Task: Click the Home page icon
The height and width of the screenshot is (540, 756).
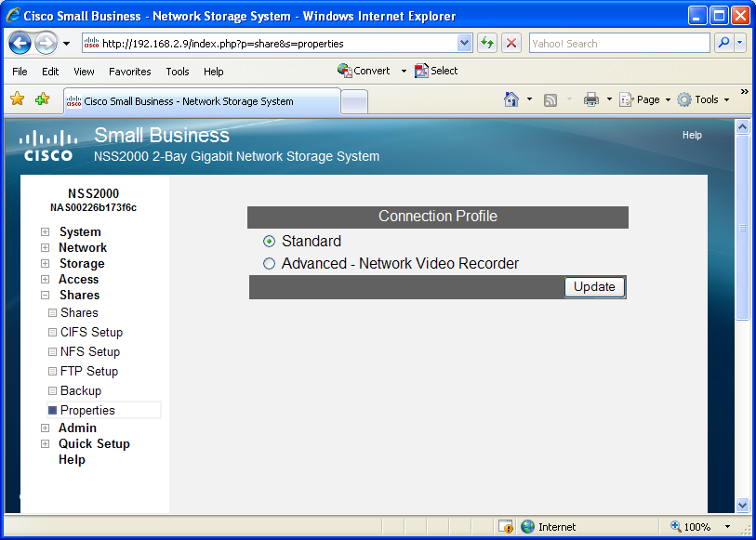Action: pos(511,99)
